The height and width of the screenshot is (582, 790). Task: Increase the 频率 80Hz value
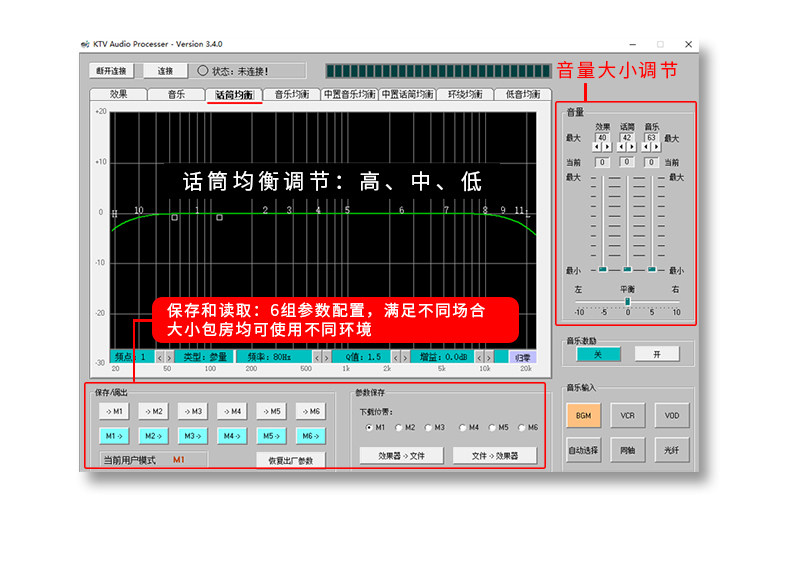pyautogui.click(x=326, y=357)
